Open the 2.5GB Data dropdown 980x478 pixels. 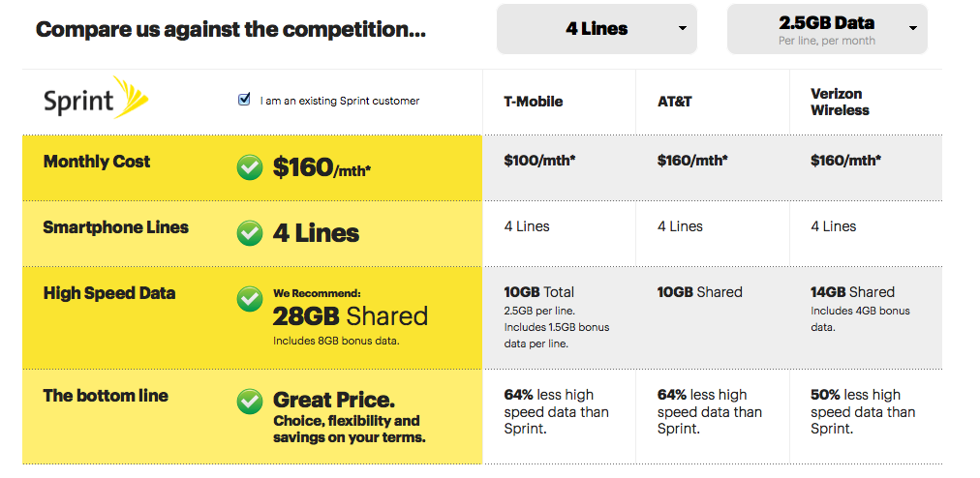(826, 29)
